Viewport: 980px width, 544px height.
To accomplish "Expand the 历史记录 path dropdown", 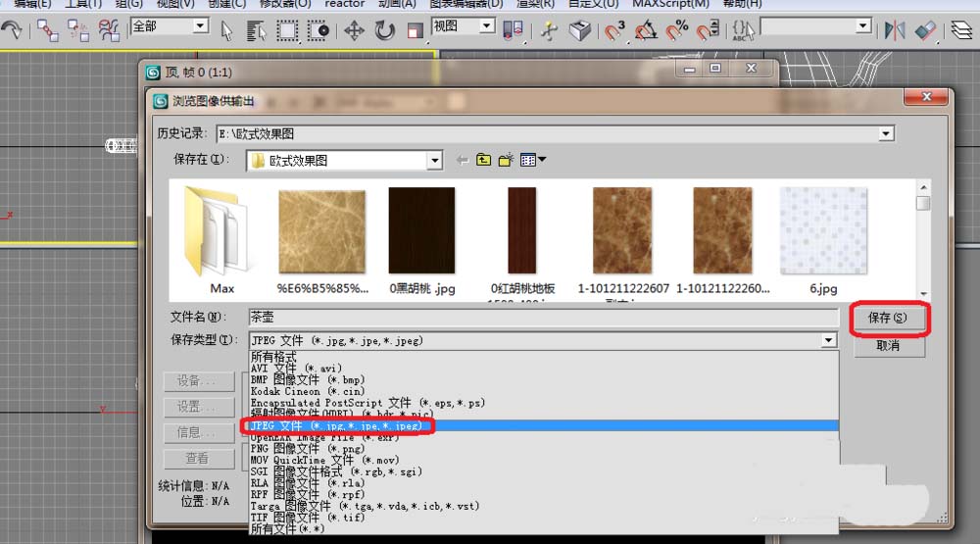I will point(886,134).
